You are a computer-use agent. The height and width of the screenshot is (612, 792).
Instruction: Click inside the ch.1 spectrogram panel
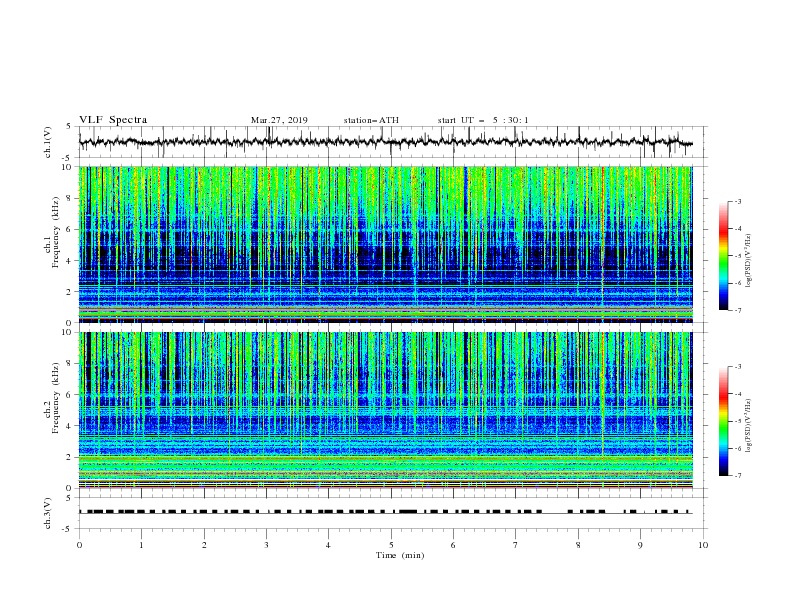click(x=385, y=244)
